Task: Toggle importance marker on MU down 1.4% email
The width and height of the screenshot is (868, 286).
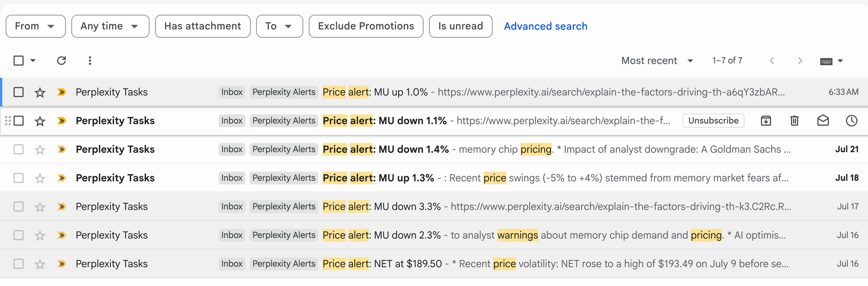Action: 62,149
